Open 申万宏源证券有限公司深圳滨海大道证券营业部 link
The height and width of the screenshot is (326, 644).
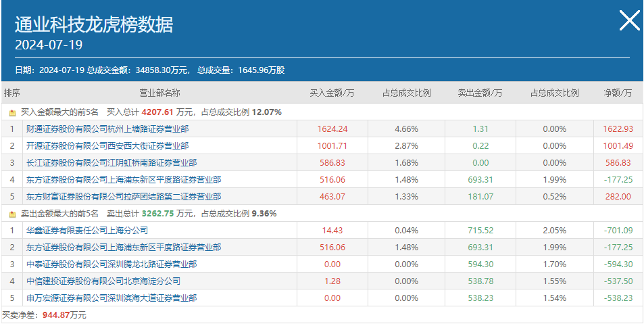[x=112, y=298]
